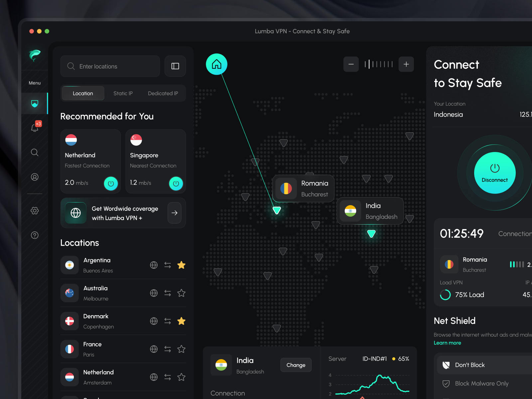Zoom out the map with minus button
The width and height of the screenshot is (532, 399).
351,64
